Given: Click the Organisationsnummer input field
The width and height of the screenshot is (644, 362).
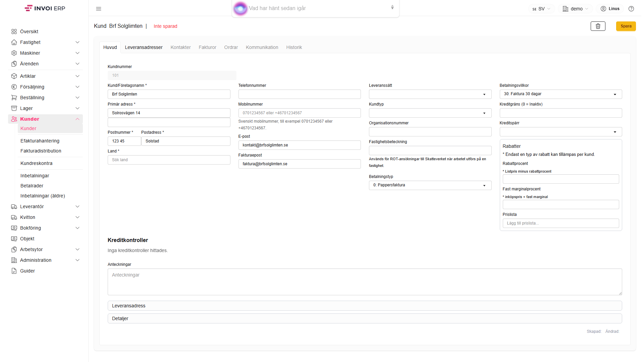Looking at the screenshot, I should coord(430,132).
